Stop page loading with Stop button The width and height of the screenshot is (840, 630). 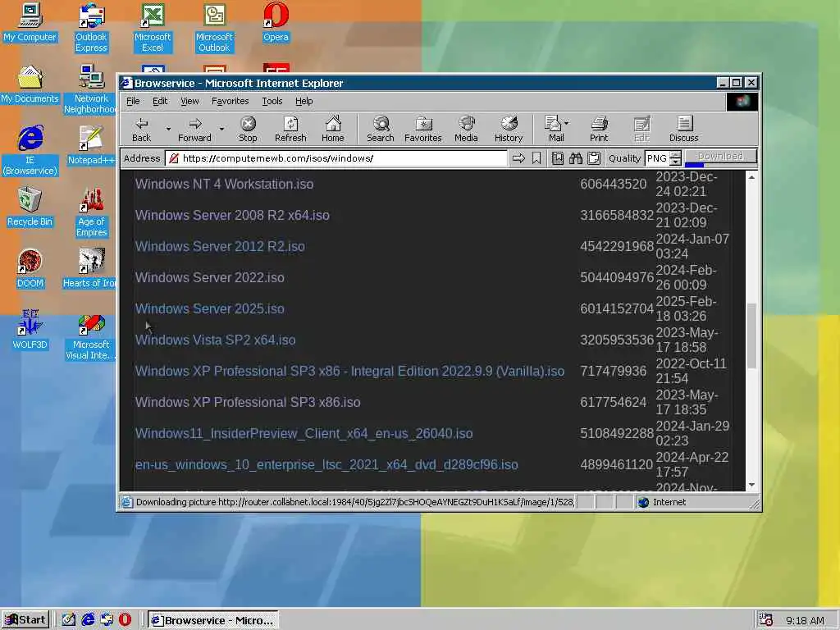248,129
